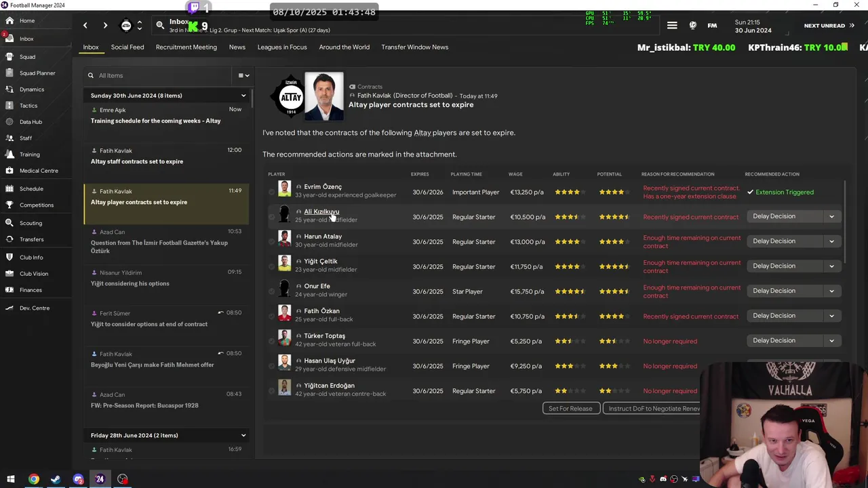Select Hasan Ulaş Uyğur row radio circle
The width and height of the screenshot is (868, 488).
(x=272, y=366)
